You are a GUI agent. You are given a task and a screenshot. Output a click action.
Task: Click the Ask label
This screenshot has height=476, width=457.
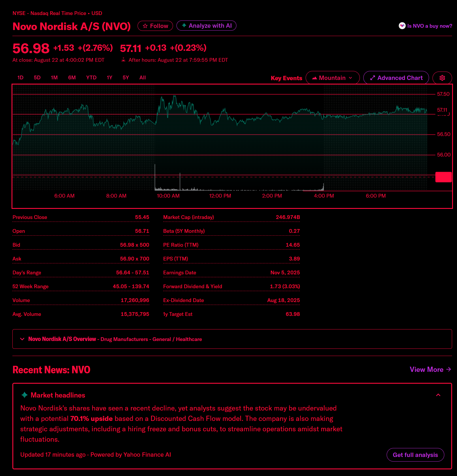click(17, 259)
